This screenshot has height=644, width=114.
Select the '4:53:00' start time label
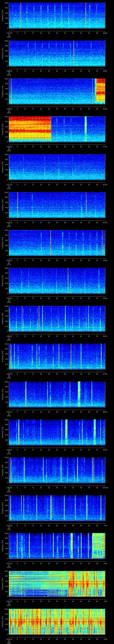pos(9,260)
